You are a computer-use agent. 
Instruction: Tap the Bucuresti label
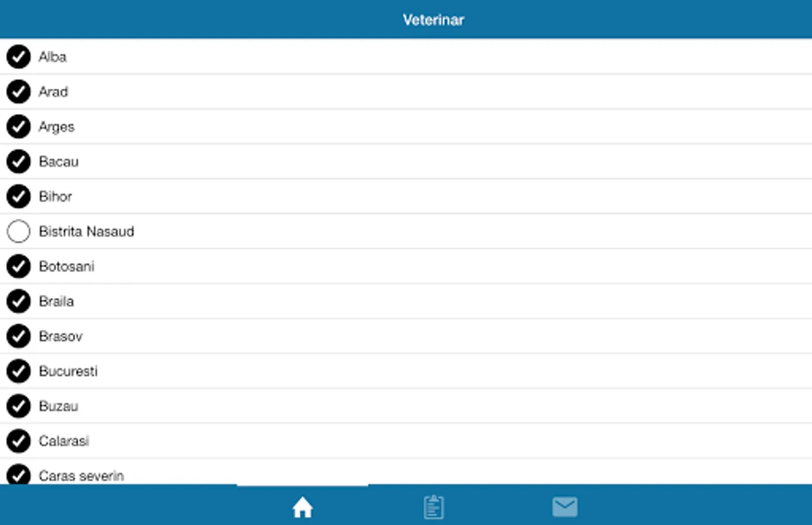pos(68,371)
